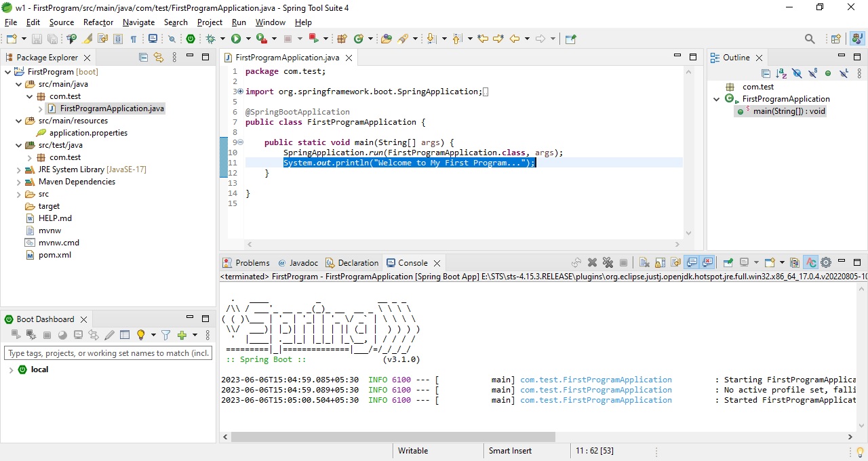Screen dimensions: 868x461
Task: Expand the local node in Boot Dashboard
Action: tap(12, 369)
